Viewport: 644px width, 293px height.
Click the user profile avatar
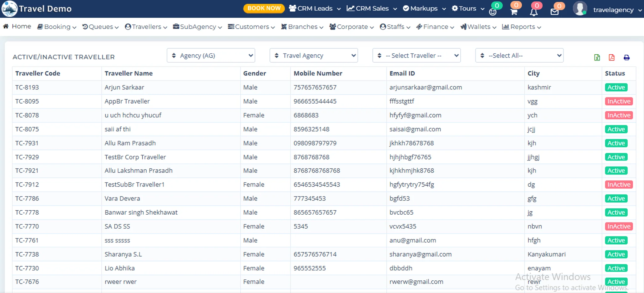click(580, 9)
